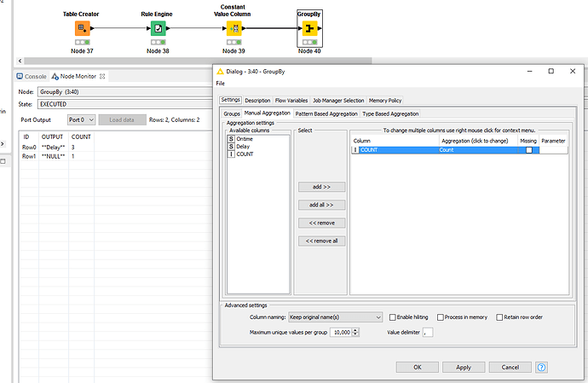Select COUNT integer type icon in available columns

pos(232,154)
